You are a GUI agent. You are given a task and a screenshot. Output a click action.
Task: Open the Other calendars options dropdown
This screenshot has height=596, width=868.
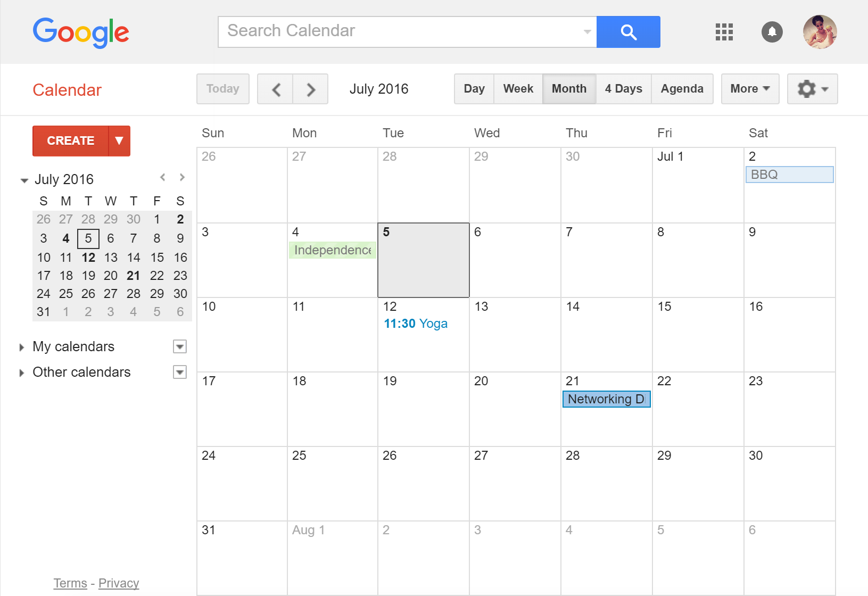pos(180,372)
